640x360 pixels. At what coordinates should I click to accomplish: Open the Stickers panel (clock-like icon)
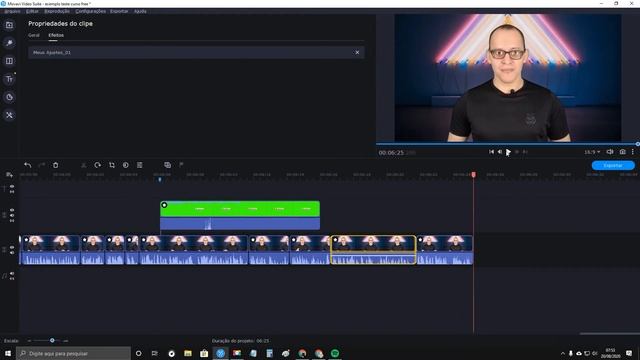tap(9, 97)
